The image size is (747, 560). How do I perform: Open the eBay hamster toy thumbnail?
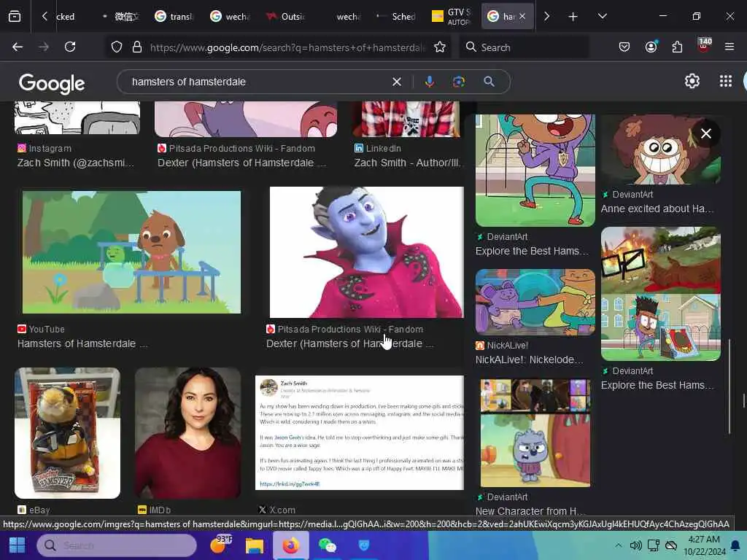click(x=67, y=433)
